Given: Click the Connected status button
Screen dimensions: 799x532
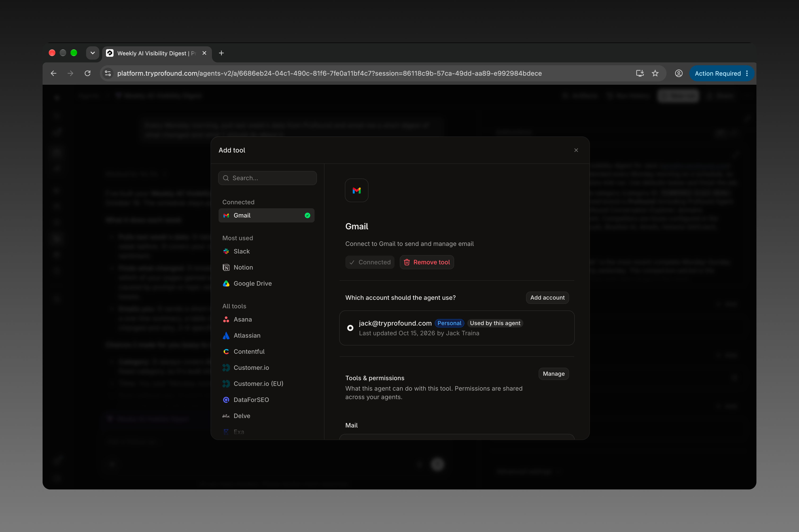Looking at the screenshot, I should click(x=370, y=262).
